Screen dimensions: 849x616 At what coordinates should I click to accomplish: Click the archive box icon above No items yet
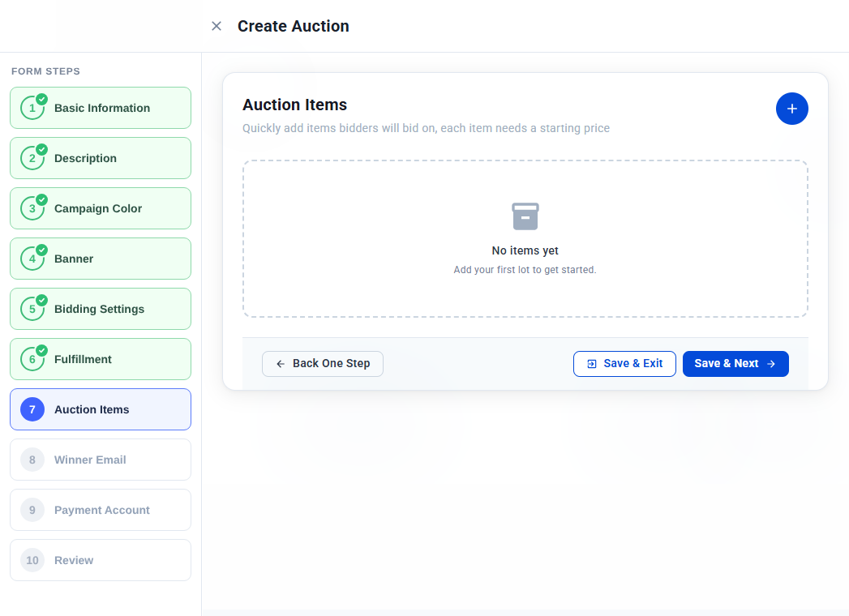point(525,216)
